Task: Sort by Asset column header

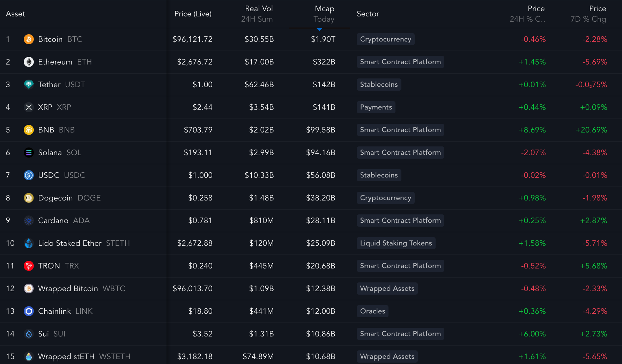Action: [x=15, y=14]
